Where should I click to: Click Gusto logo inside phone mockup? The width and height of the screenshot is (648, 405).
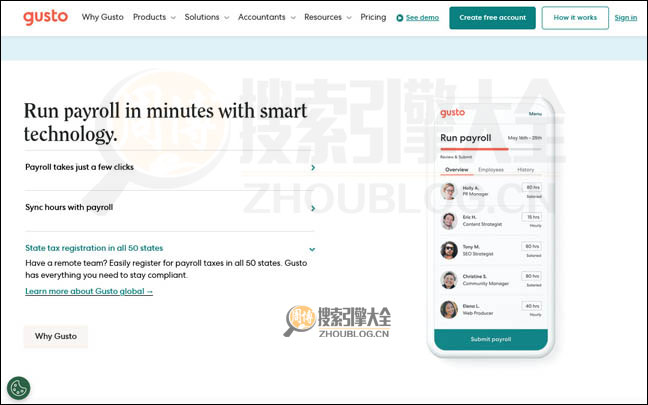pos(453,113)
